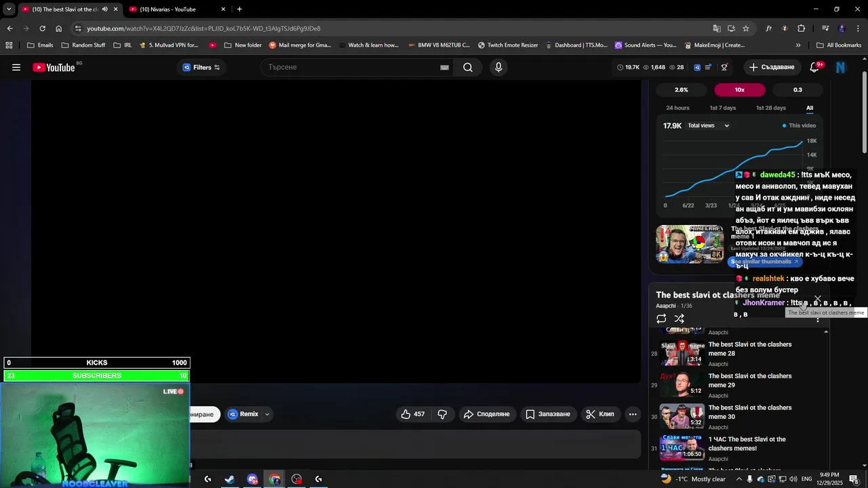Select the 2.6% stat pill

point(682,89)
